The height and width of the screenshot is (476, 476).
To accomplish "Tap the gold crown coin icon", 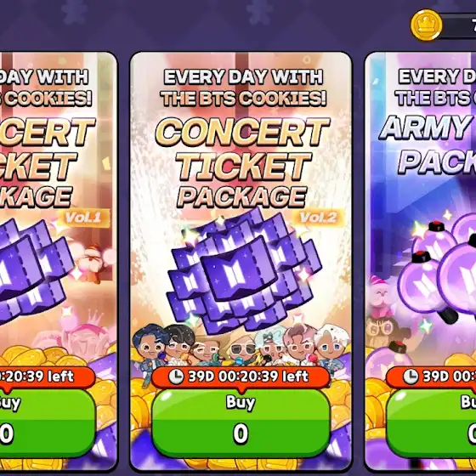I will click(427, 25).
